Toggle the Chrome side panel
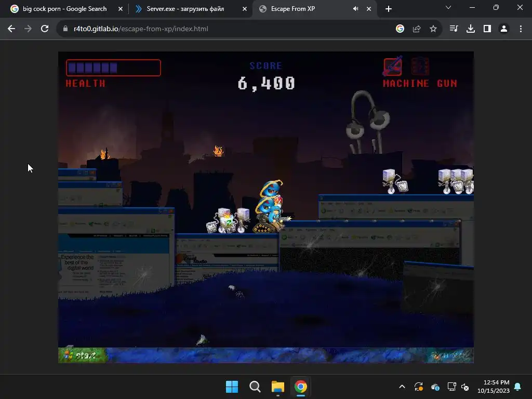The width and height of the screenshot is (532, 399). point(487,29)
